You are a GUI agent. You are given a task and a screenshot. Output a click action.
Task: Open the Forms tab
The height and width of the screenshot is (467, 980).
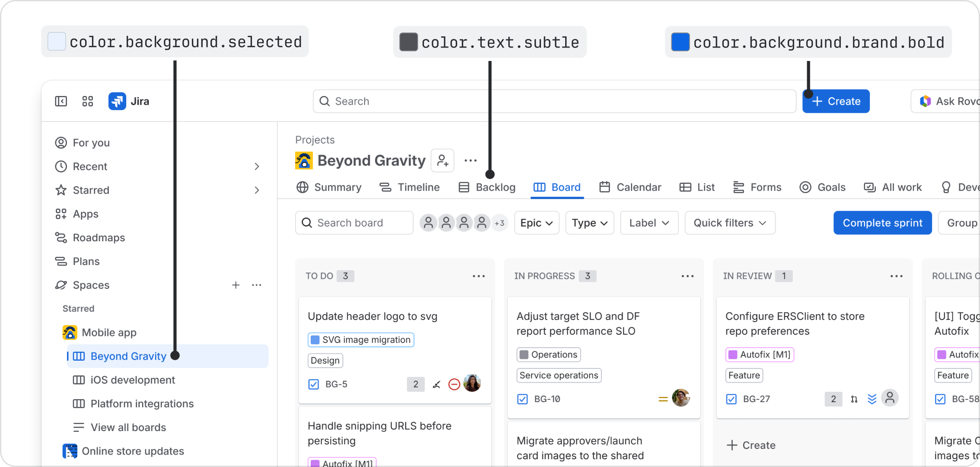click(757, 187)
